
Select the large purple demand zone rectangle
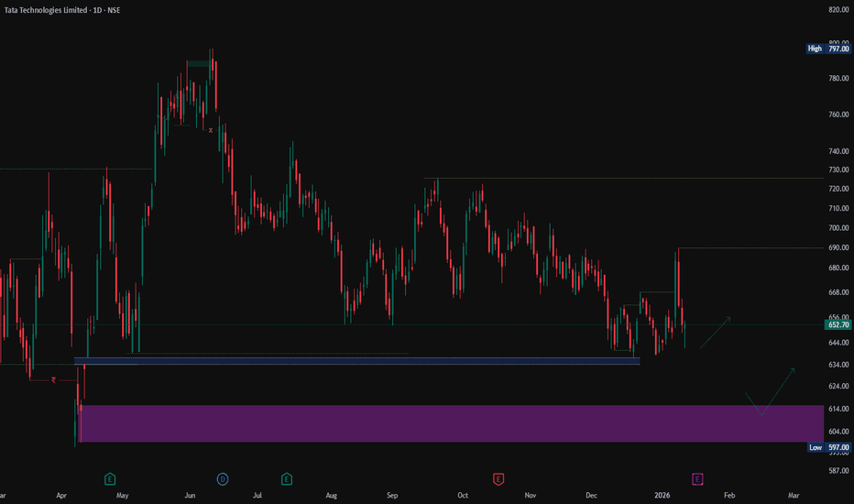click(449, 423)
